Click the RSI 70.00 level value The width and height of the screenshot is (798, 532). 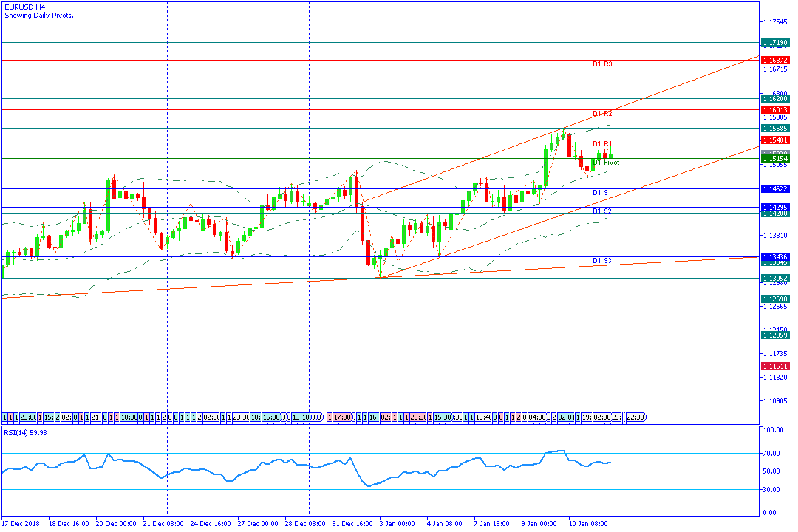pyautogui.click(x=772, y=454)
